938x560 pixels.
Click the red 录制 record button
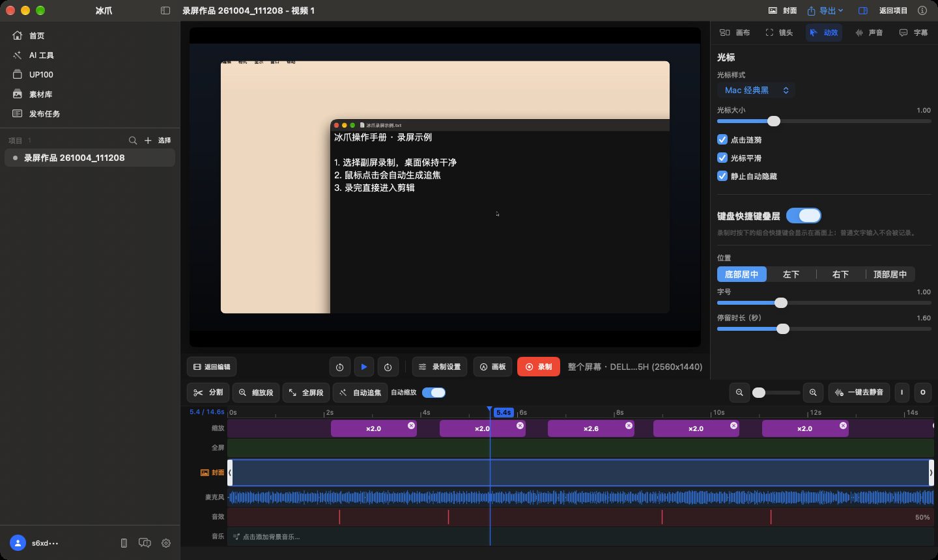point(539,367)
